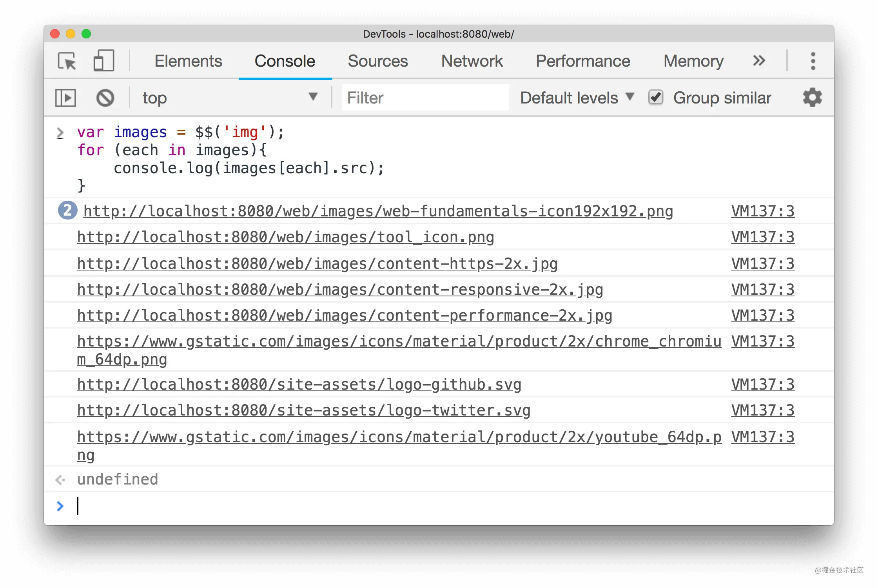Viewport: 878px width, 588px height.
Task: Expand the top frame selector dropdown
Action: [x=313, y=97]
